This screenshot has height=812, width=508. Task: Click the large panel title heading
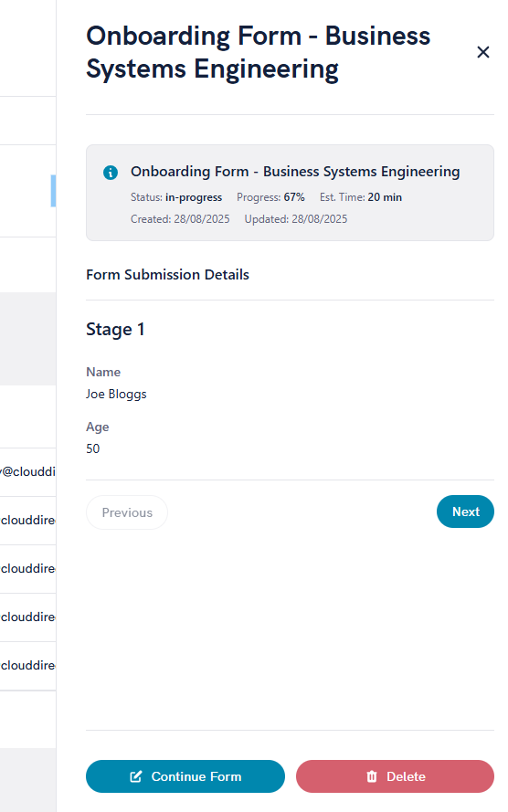pyautogui.click(x=258, y=52)
